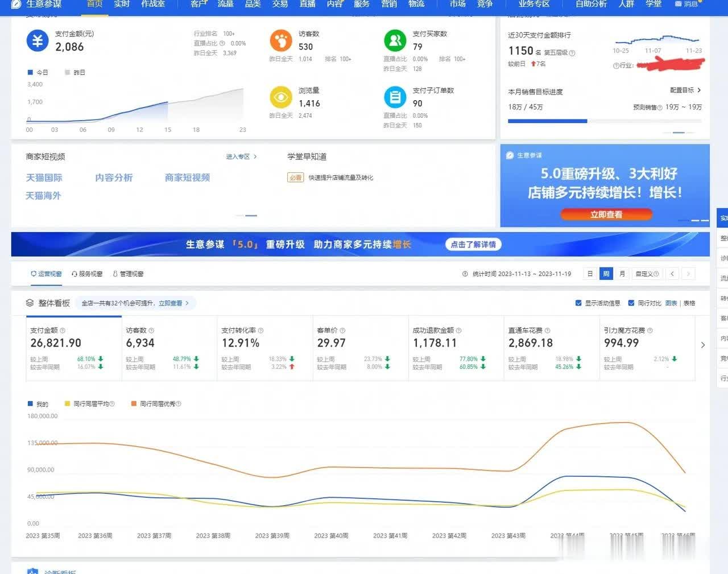Image resolution: width=728 pixels, height=574 pixels.
Task: Click help icon beside 支付金额 metric
Action: tap(63, 331)
